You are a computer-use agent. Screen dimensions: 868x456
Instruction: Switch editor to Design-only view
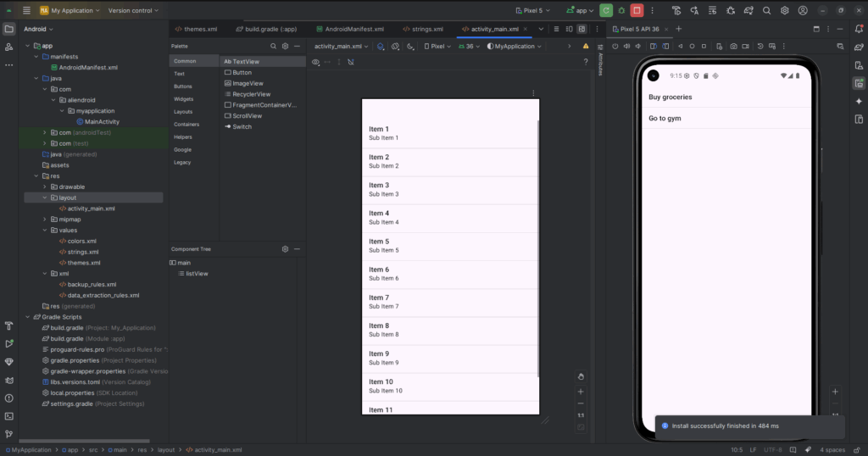click(581, 29)
